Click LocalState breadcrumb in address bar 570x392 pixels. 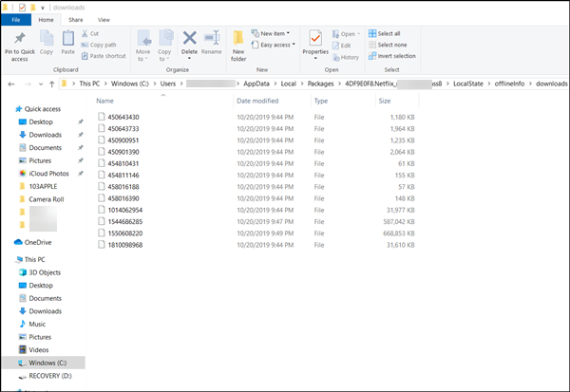[468, 84]
